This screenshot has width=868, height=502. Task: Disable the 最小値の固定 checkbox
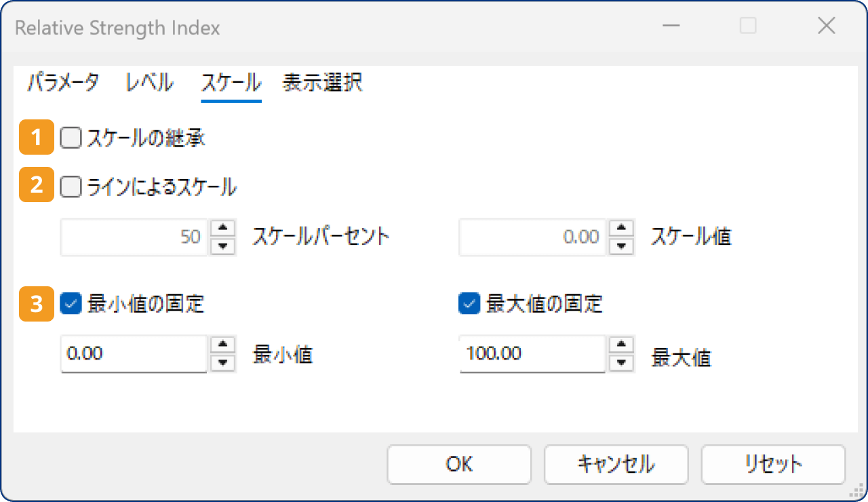click(x=71, y=304)
